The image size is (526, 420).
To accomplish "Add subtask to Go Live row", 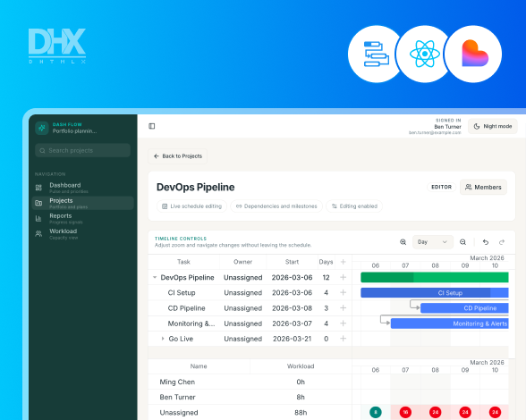I will click(x=343, y=339).
